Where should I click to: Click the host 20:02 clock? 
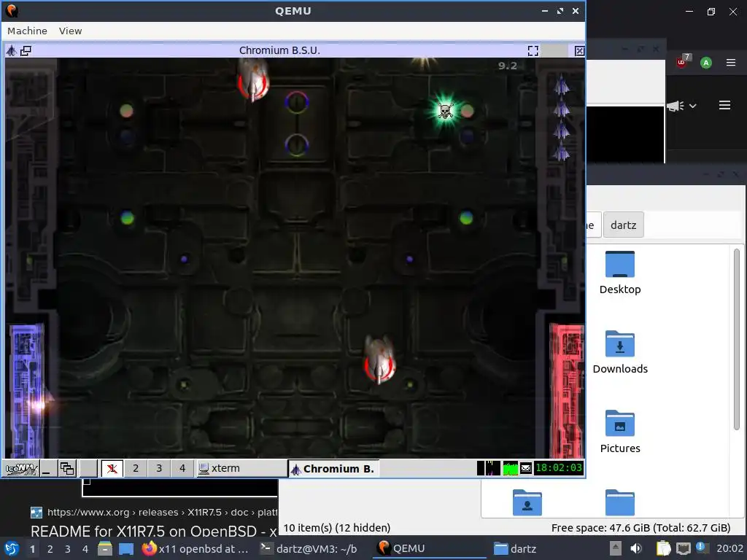729,548
